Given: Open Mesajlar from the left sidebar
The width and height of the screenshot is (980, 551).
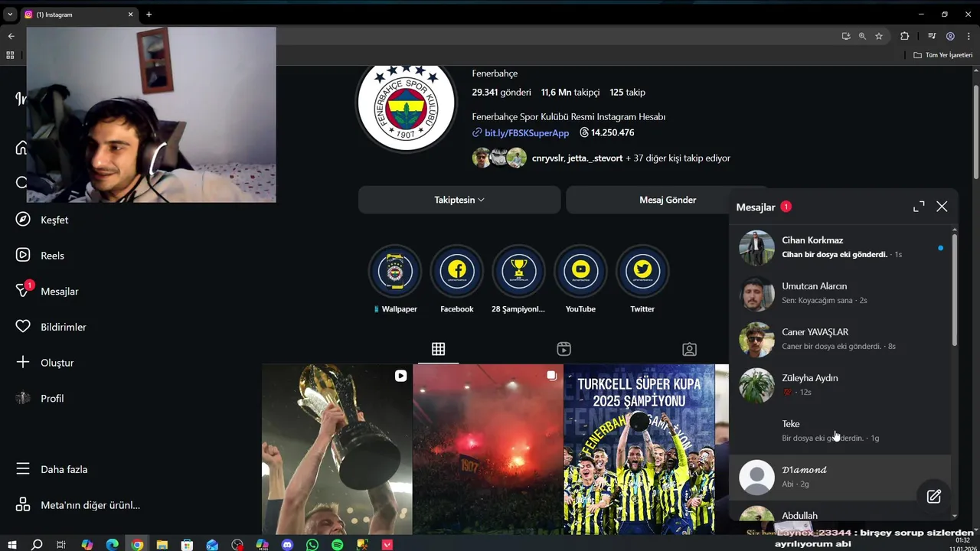Looking at the screenshot, I should point(47,291).
